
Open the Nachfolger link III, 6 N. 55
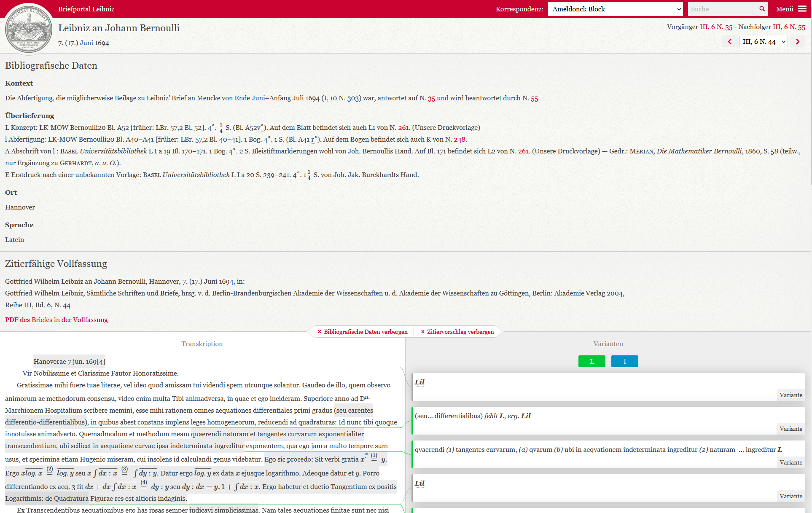pos(789,27)
